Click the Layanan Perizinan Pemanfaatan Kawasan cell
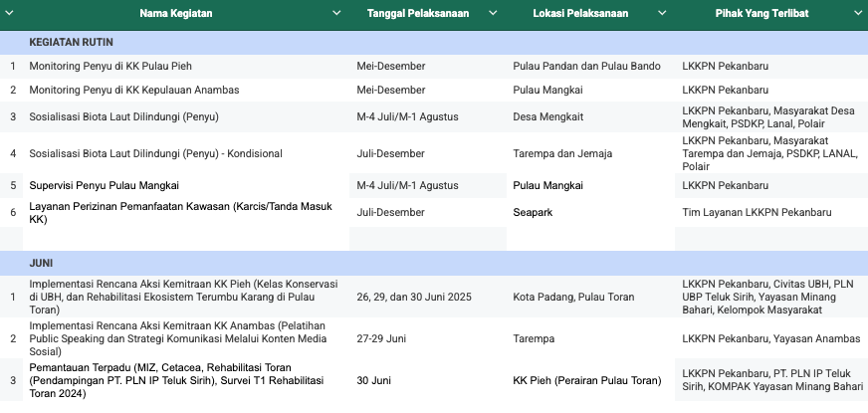868x413 pixels. tap(186, 213)
